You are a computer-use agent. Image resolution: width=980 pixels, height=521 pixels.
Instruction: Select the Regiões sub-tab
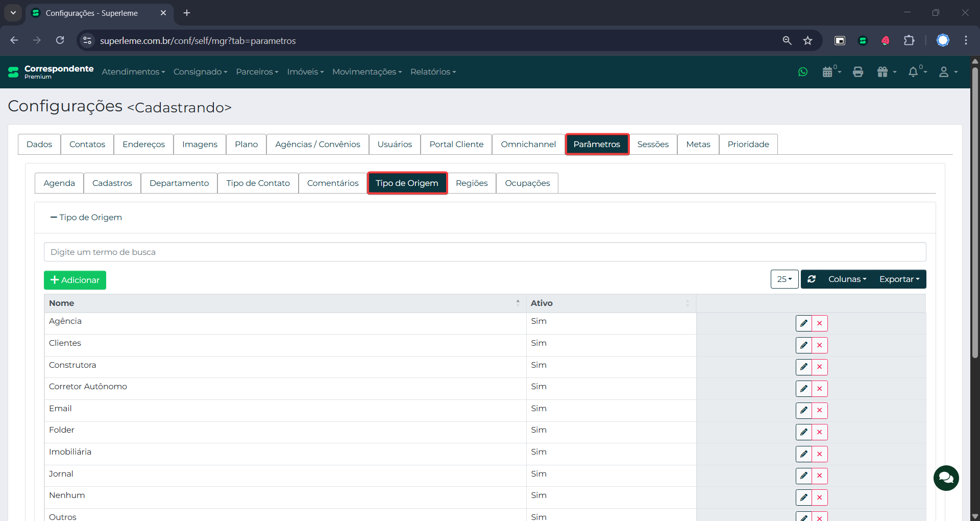[x=471, y=183]
